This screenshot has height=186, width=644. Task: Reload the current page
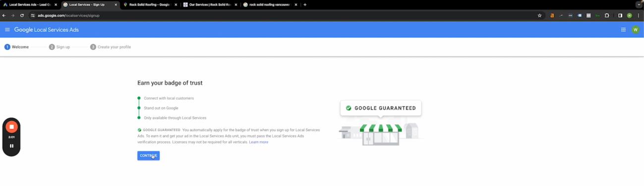(x=22, y=15)
